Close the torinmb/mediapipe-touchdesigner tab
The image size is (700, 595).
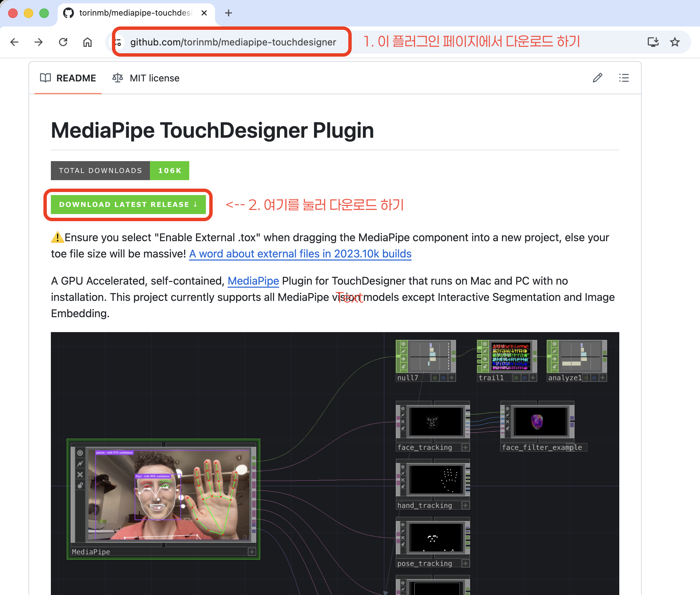[x=204, y=13]
